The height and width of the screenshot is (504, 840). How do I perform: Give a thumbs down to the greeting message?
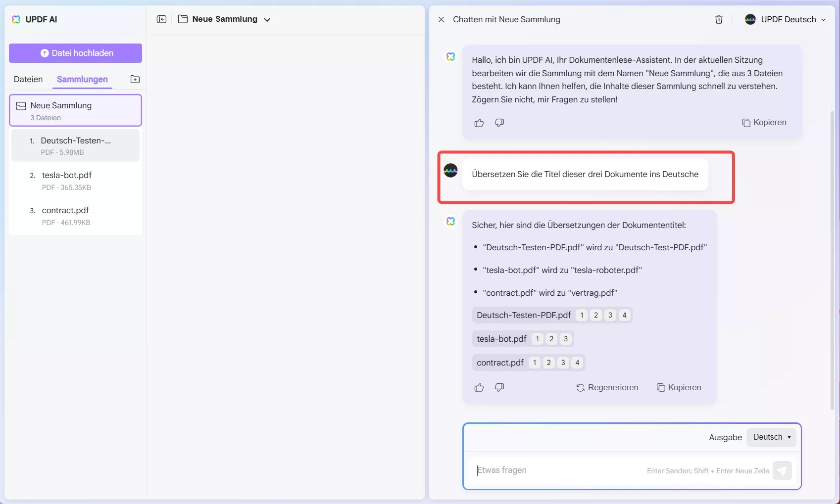(x=499, y=123)
